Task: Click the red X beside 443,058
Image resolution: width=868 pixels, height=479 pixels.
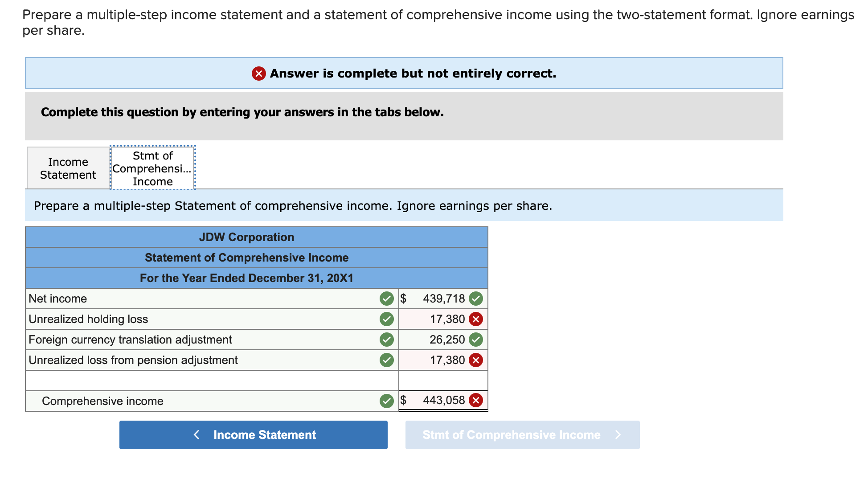Action: 476,401
